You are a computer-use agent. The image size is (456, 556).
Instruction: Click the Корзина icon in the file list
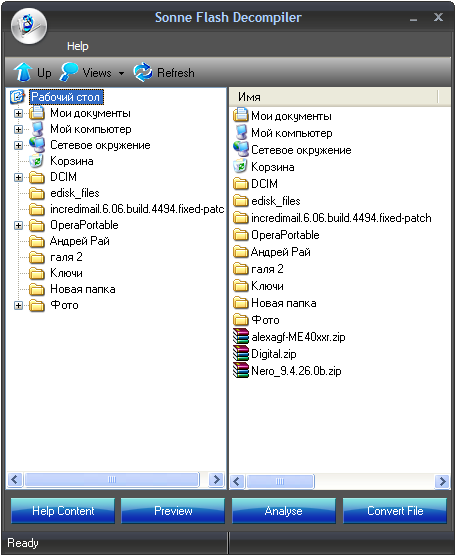(241, 166)
